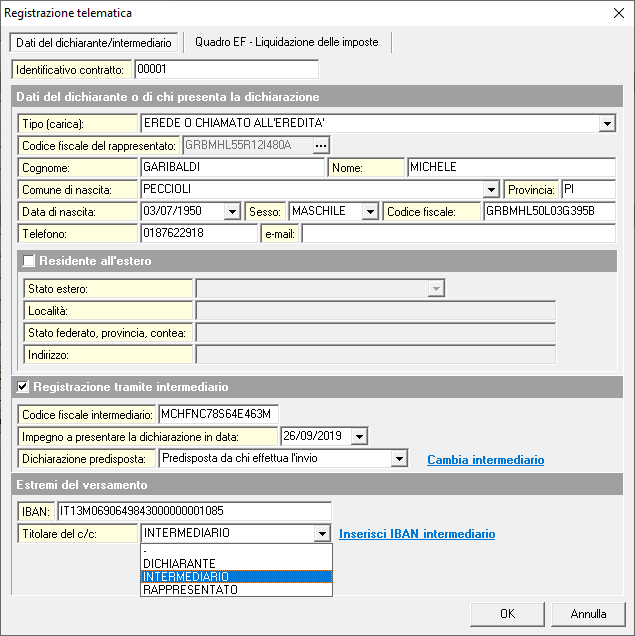Expand the Tipo (carica) dropdown
Viewport: 635px width, 636px height.
(607, 124)
